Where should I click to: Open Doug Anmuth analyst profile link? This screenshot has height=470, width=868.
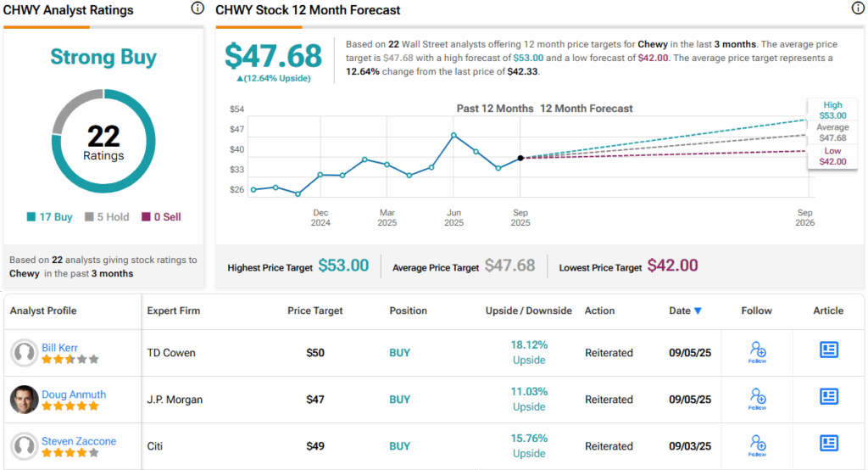click(x=74, y=394)
